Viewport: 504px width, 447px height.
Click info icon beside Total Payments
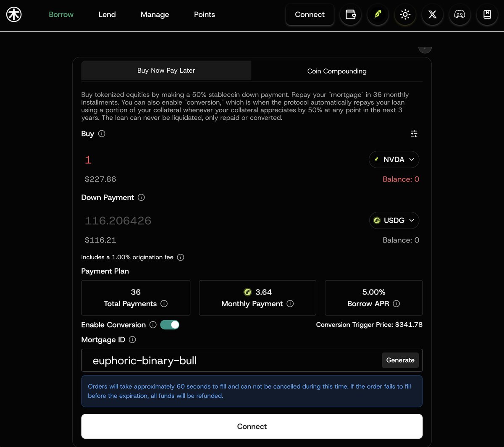[164, 304]
